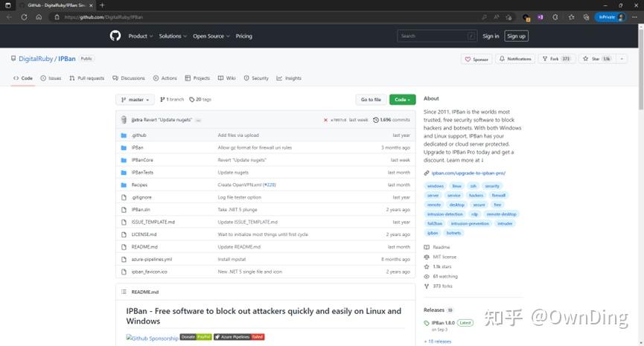Open commit history clock icon showing 1,696 commits
Image resolution: width=644 pixels, height=346 pixels.
coord(375,120)
